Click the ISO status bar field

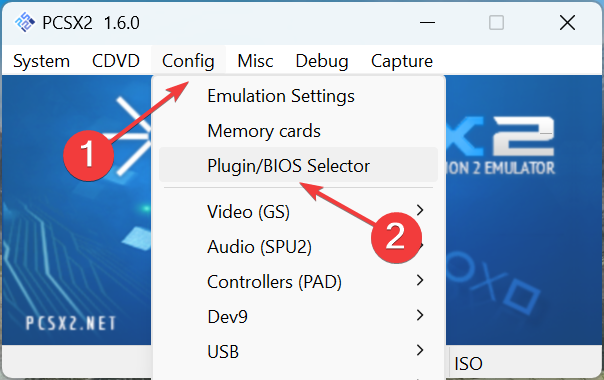click(x=468, y=363)
